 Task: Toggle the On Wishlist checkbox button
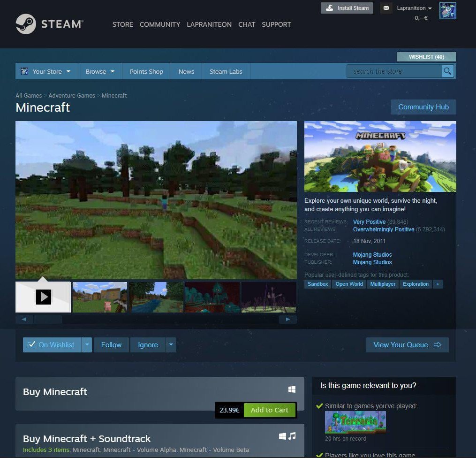click(x=52, y=345)
